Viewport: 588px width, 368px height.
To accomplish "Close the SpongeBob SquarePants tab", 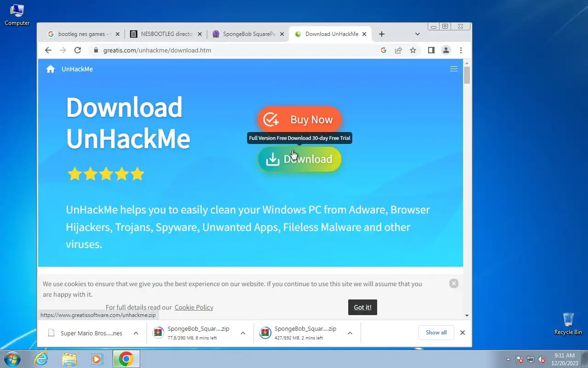I will pyautogui.click(x=282, y=34).
